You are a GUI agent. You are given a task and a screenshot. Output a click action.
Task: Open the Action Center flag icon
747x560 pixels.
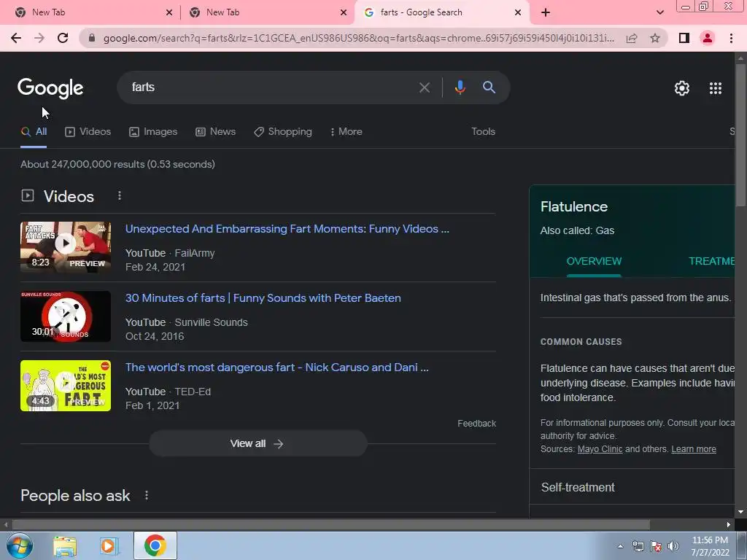point(656,546)
